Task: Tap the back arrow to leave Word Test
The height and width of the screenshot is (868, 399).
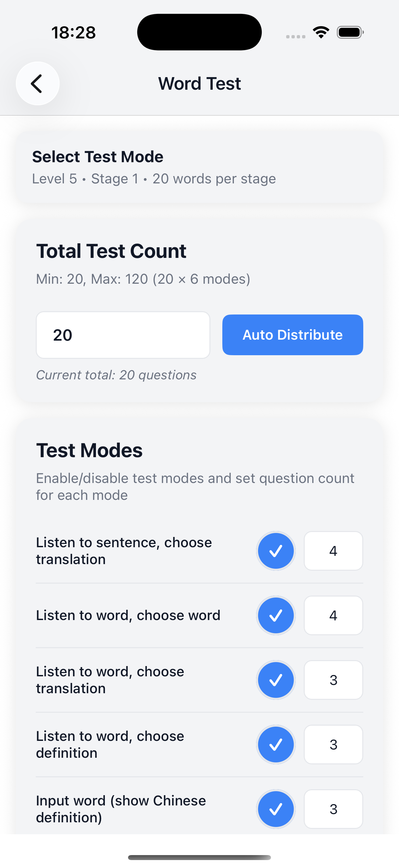Action: tap(37, 83)
